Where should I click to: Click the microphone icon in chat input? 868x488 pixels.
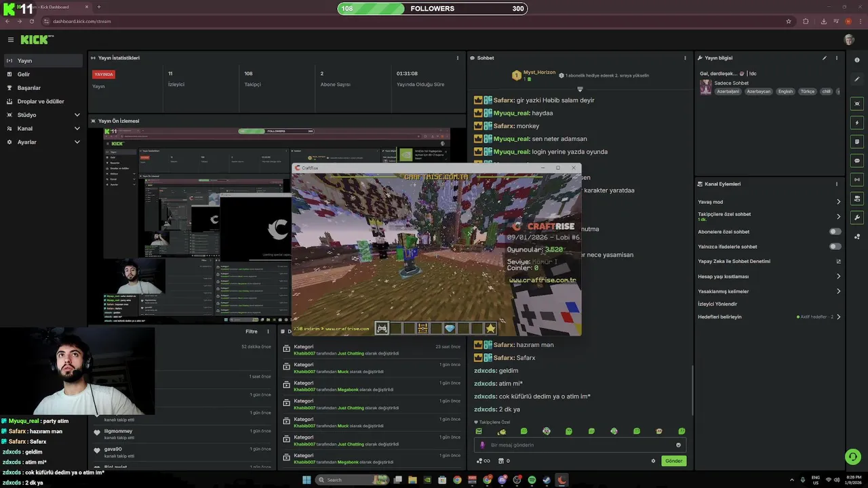[x=482, y=445]
